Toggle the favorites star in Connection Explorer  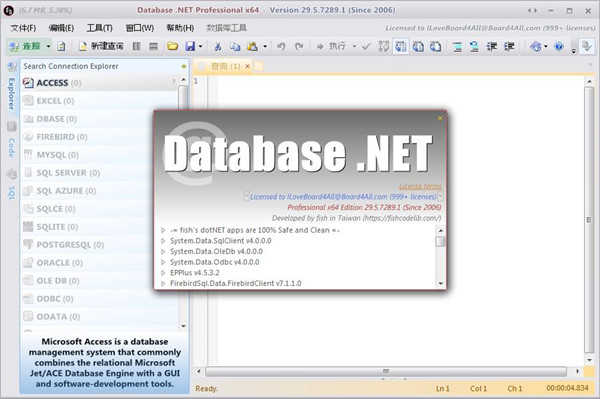(x=184, y=67)
